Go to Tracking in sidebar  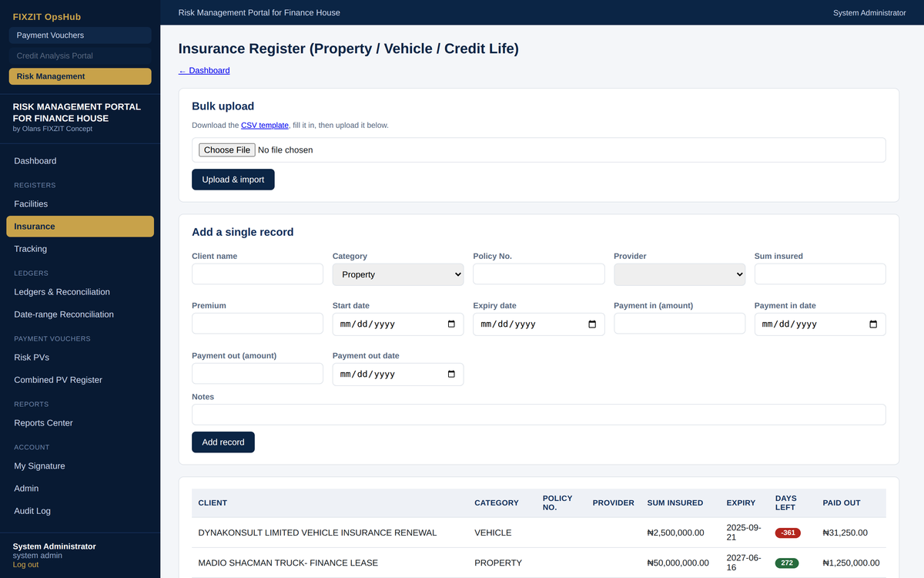click(x=80, y=249)
